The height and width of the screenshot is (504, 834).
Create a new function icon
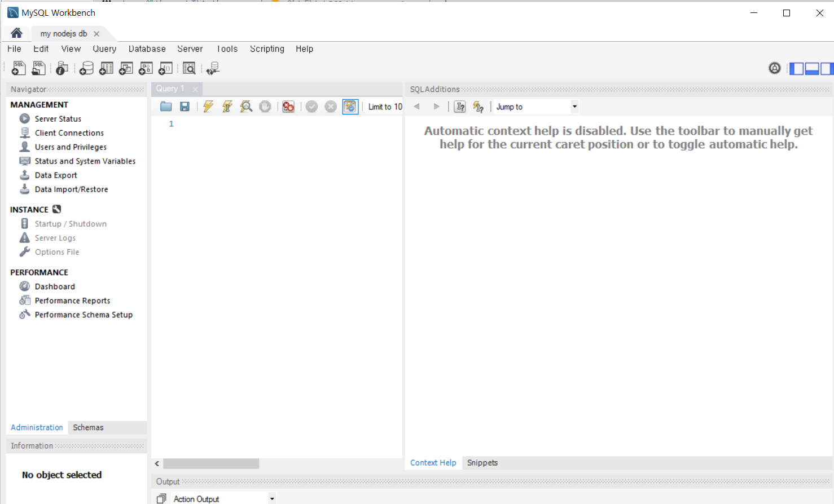[x=165, y=68]
